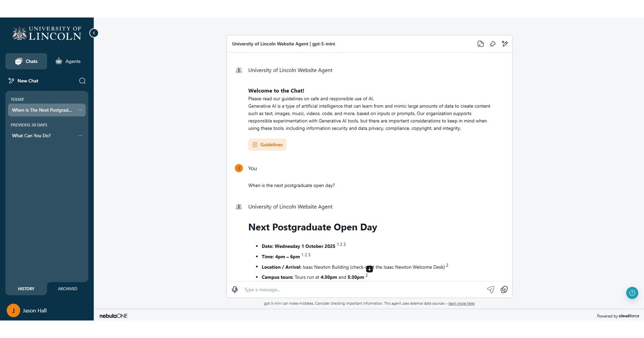Pin this chat with the pushpin icon

493,44
